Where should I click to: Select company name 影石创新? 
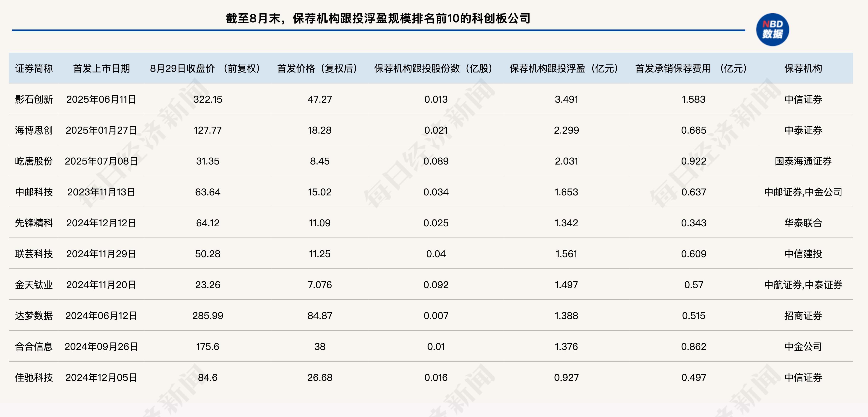point(33,99)
